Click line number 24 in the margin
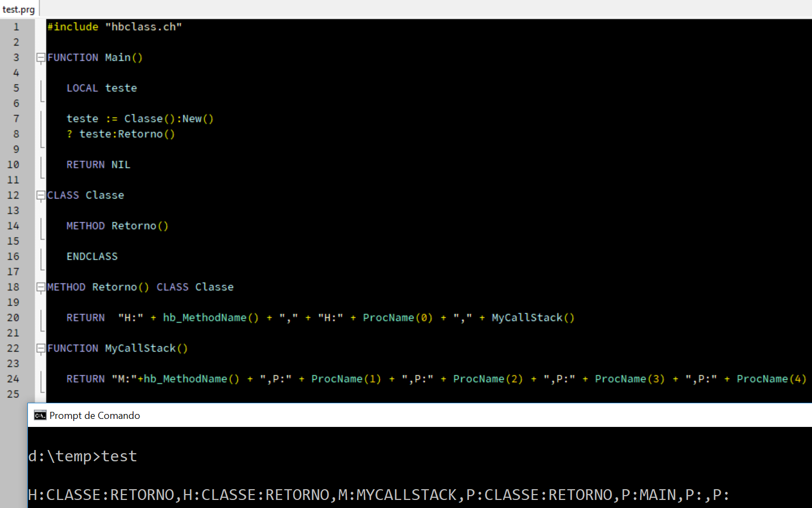812x508 pixels. (13, 379)
